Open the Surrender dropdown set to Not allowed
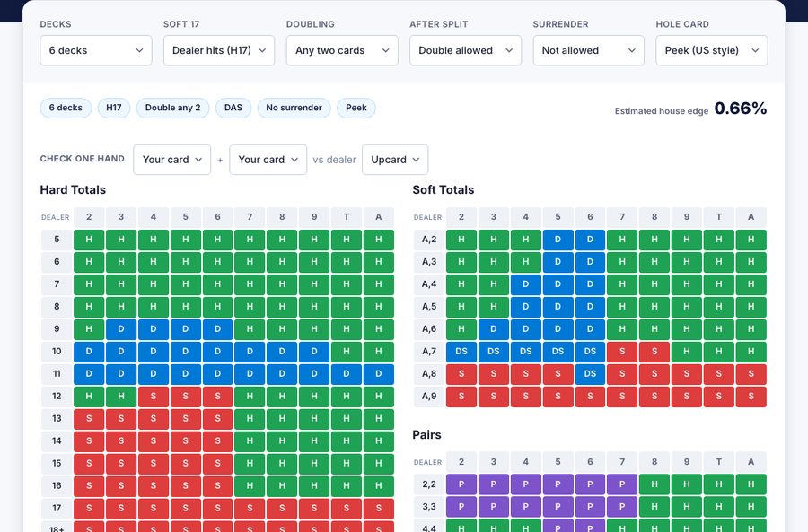 (588, 50)
